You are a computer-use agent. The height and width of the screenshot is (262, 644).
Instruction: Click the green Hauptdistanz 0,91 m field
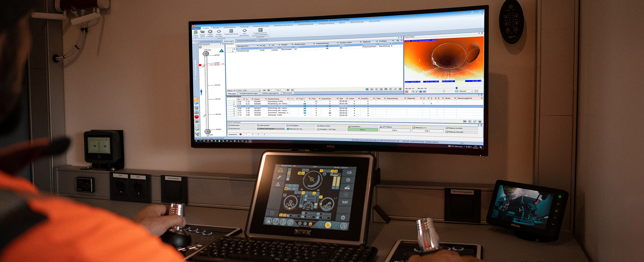[363, 130]
